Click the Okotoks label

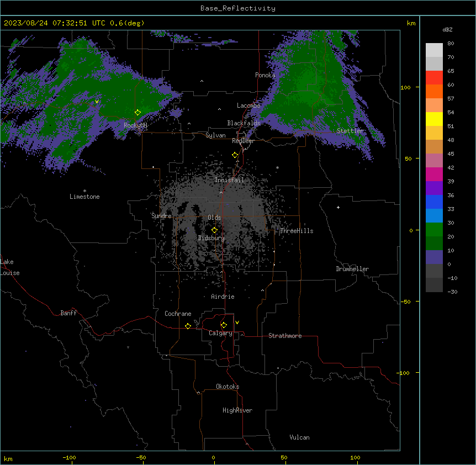point(228,387)
